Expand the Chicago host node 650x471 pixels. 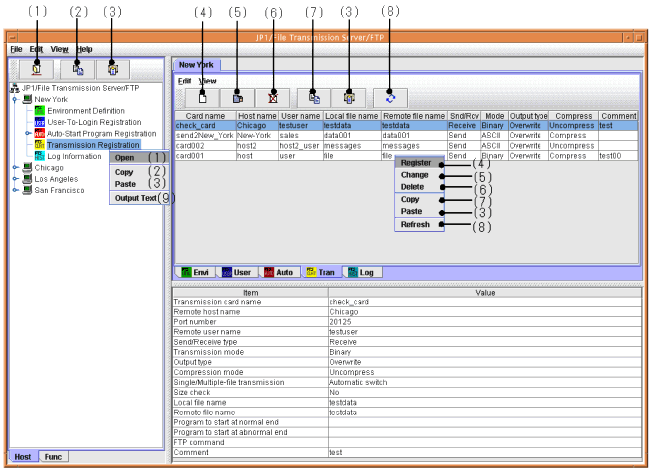click(x=14, y=168)
